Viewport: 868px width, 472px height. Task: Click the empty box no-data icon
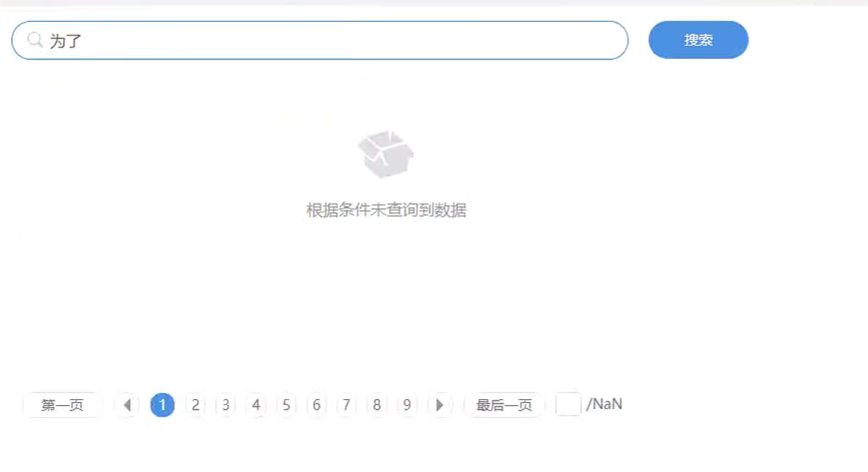tap(386, 154)
